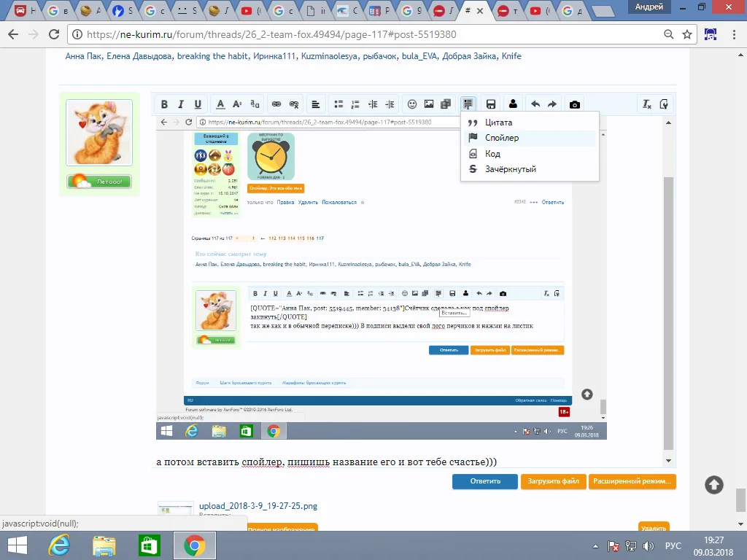Click the redo arrow in editor
747x560 pixels.
(552, 104)
